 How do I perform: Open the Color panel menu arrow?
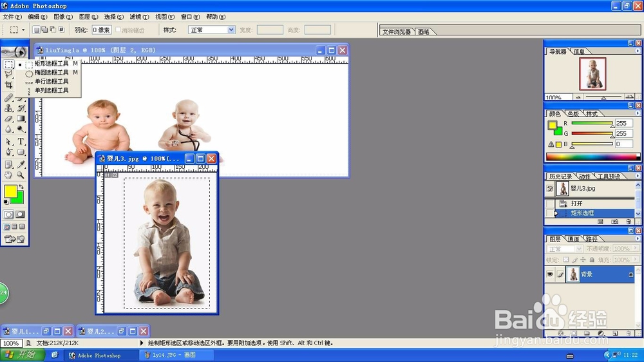point(638,113)
